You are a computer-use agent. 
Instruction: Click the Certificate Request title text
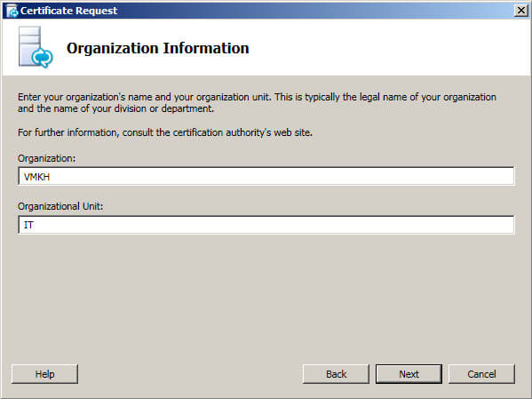tap(69, 11)
